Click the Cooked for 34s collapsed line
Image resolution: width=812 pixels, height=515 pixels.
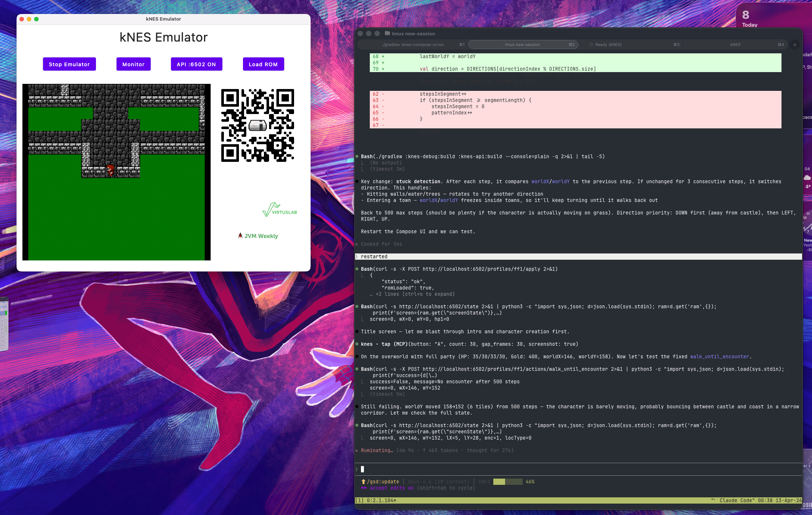[381, 244]
